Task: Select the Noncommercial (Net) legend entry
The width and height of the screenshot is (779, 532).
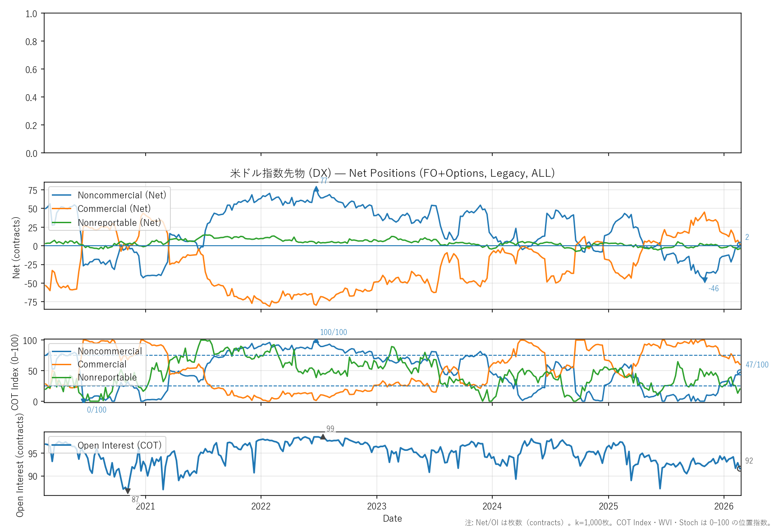Action: (122, 195)
